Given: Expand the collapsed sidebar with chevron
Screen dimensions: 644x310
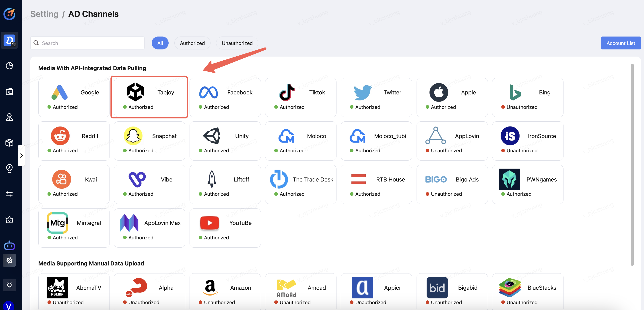Looking at the screenshot, I should (21, 155).
